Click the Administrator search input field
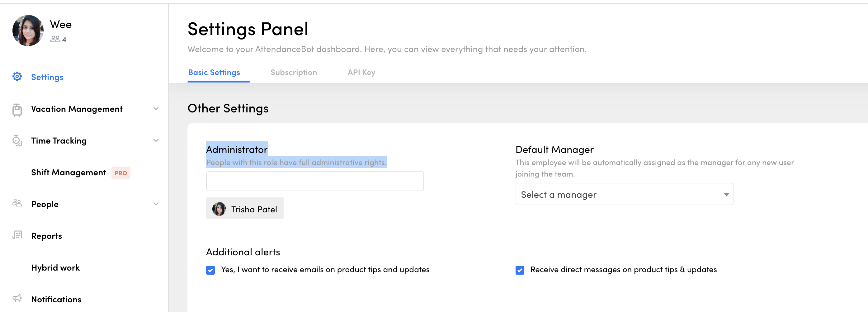The image size is (868, 312). (x=315, y=181)
